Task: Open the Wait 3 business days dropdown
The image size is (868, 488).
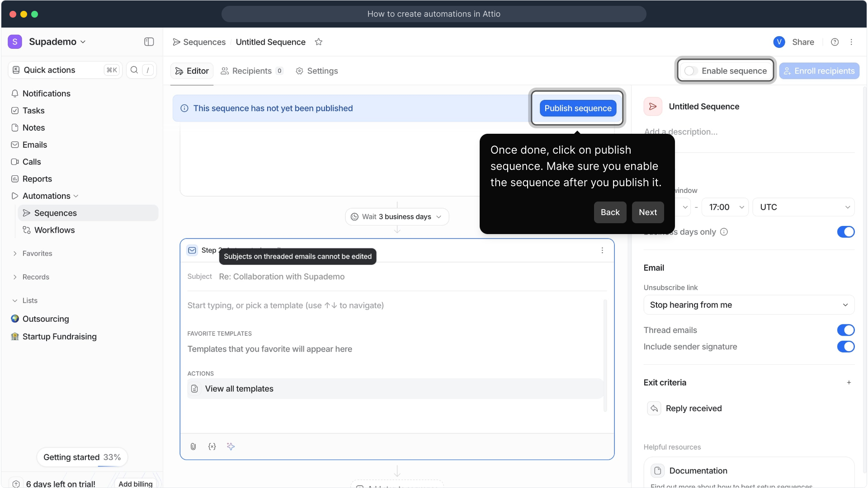Action: click(397, 217)
